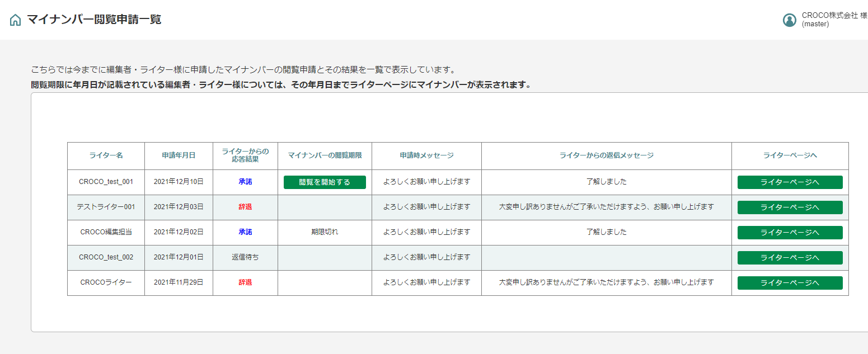Click the red 辞退 status for テストライター001
Image resolution: width=868 pixels, height=354 pixels.
[x=245, y=207]
